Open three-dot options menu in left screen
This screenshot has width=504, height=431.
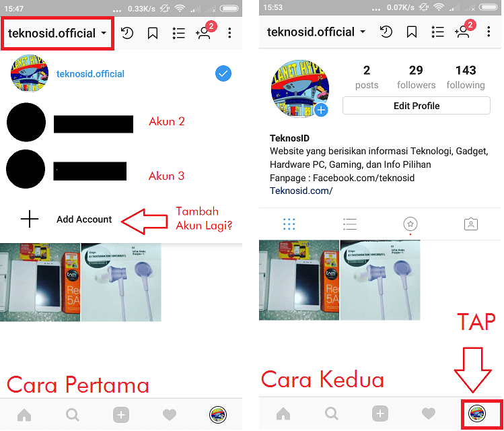pyautogui.click(x=229, y=33)
